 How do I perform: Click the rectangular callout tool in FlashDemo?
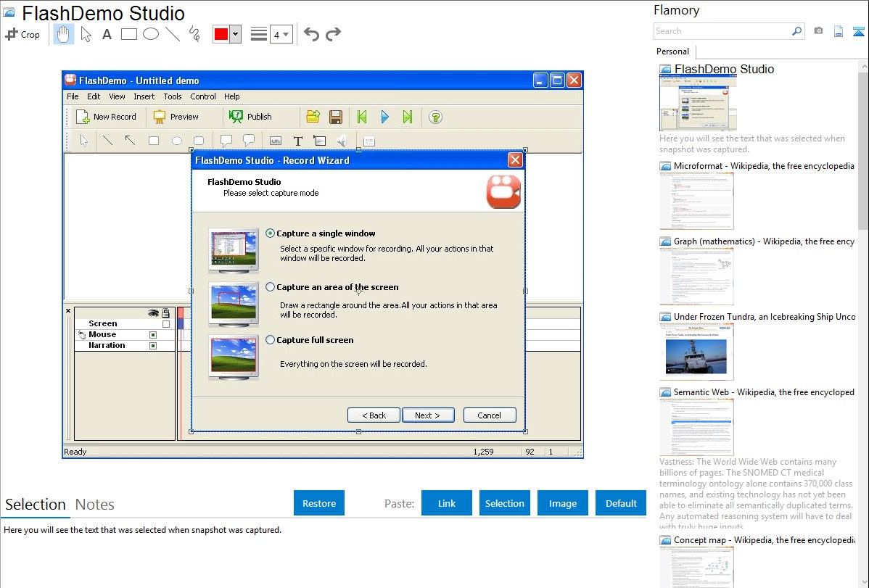coord(226,141)
